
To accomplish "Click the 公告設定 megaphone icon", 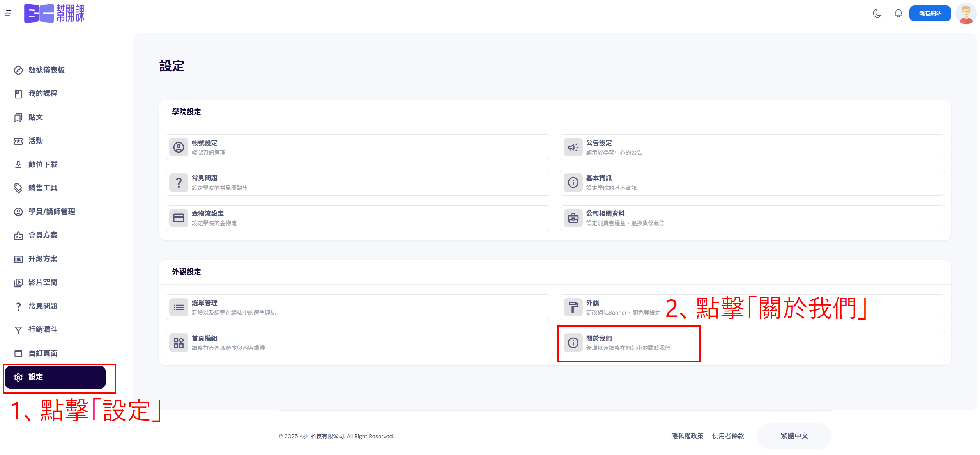I will click(573, 147).
